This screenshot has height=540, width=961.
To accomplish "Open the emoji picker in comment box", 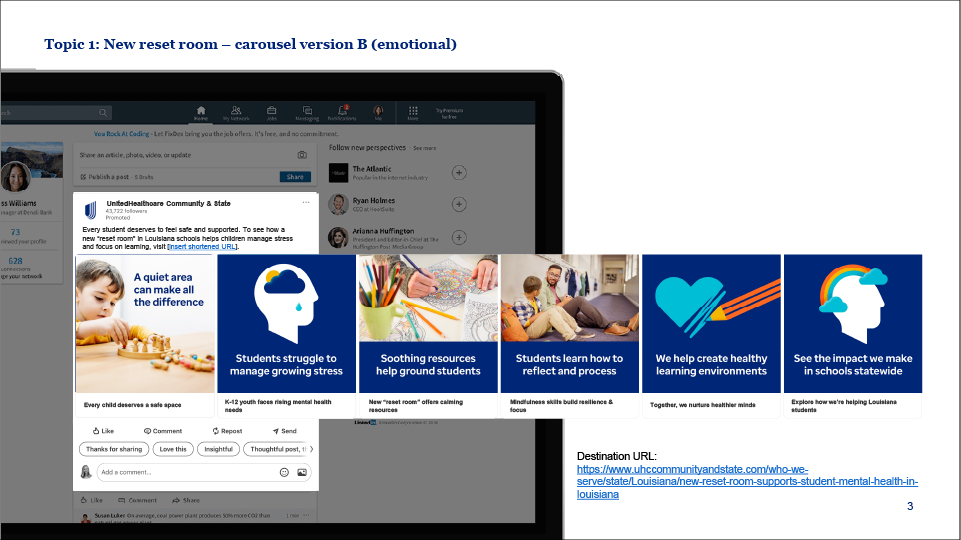I will tap(284, 472).
